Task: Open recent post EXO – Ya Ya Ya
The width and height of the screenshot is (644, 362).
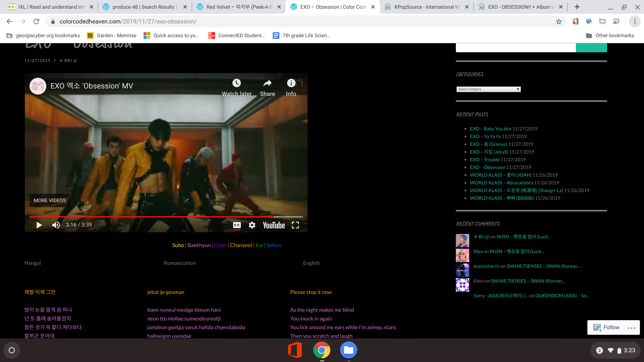Action: point(485,136)
